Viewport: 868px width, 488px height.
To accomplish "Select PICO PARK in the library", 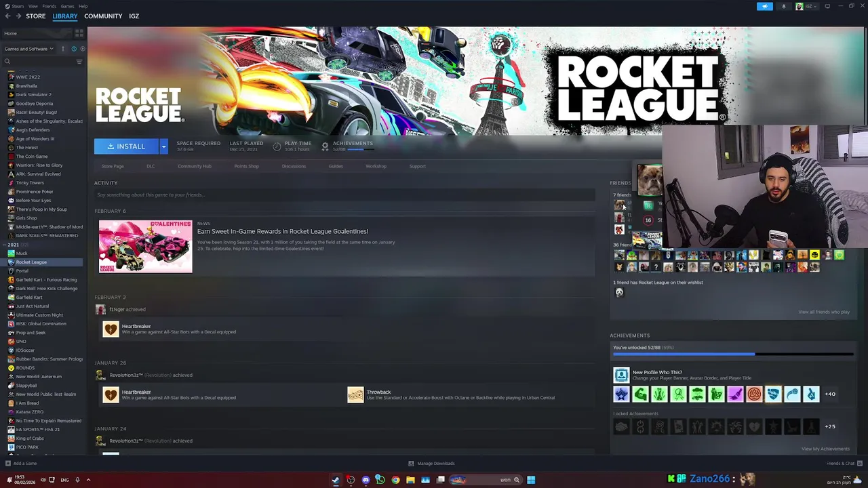I will click(x=27, y=447).
